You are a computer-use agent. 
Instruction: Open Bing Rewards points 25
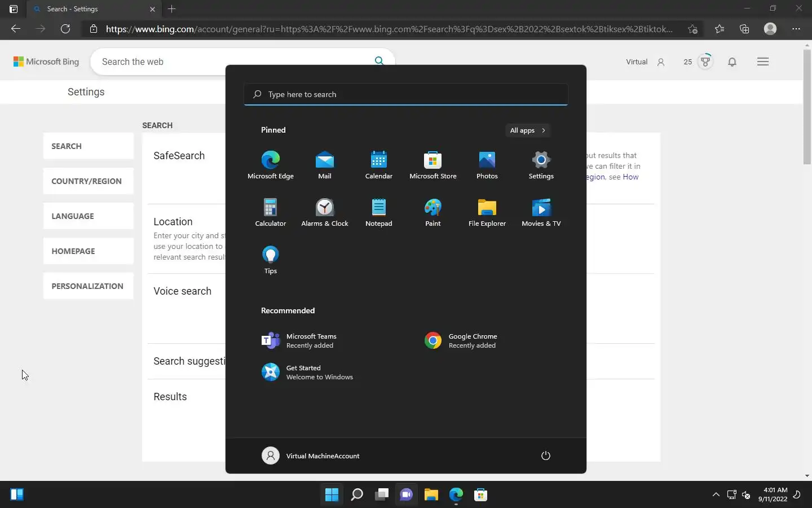[x=698, y=62]
